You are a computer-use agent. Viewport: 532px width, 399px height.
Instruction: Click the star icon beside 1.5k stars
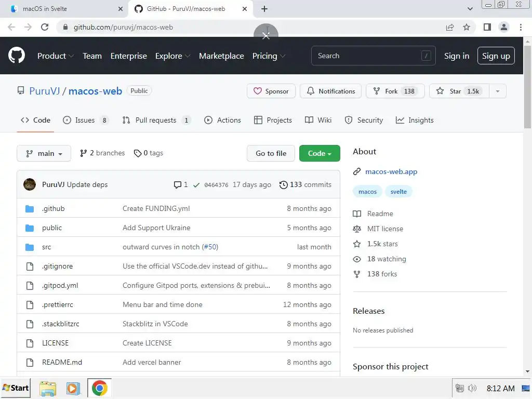(357, 244)
